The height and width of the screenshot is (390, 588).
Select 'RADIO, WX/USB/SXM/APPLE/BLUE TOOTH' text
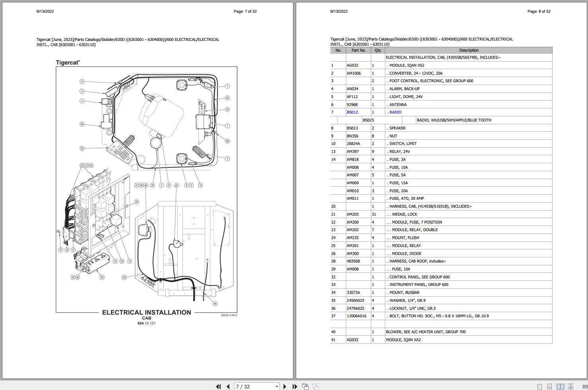click(x=454, y=120)
